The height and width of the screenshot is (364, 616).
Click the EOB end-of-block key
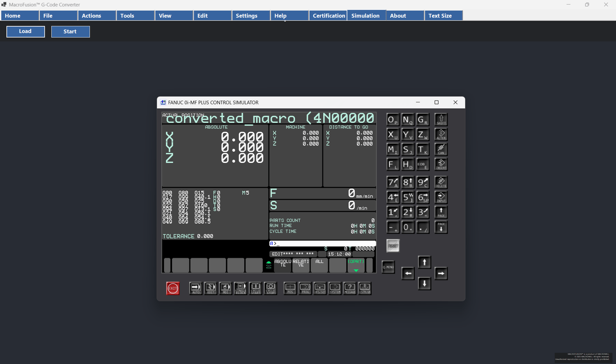point(423,164)
